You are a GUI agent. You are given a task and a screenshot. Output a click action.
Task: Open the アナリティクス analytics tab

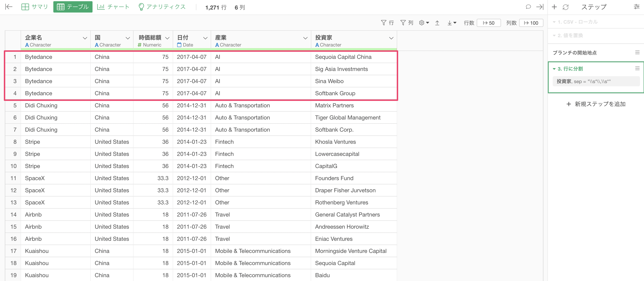(x=162, y=7)
